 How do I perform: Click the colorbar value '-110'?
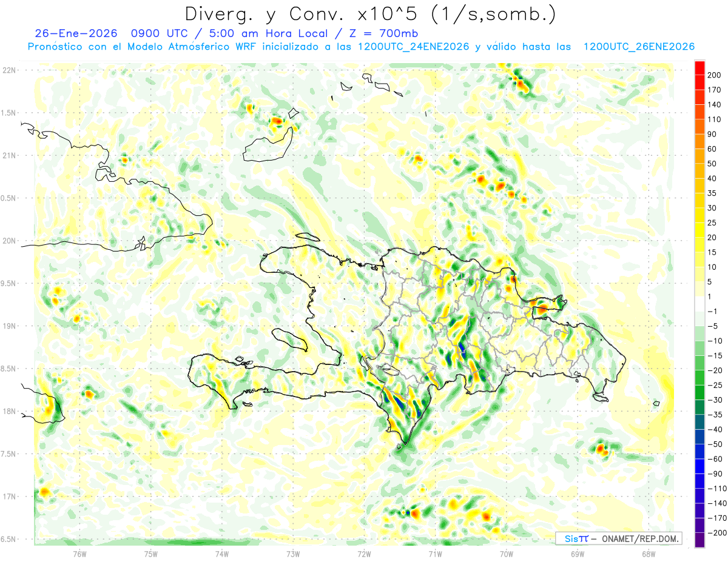(716, 489)
